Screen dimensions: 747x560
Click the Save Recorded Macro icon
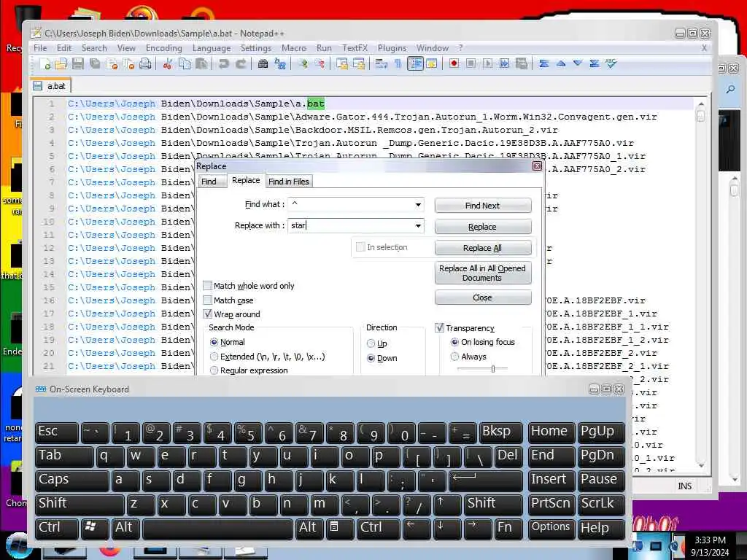pos(522,63)
